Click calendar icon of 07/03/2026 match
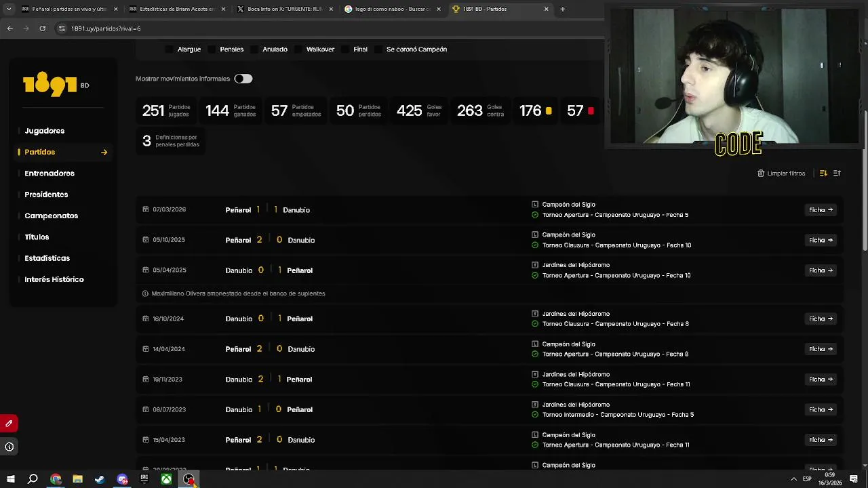Image resolution: width=868 pixels, height=488 pixels. pyautogui.click(x=145, y=209)
